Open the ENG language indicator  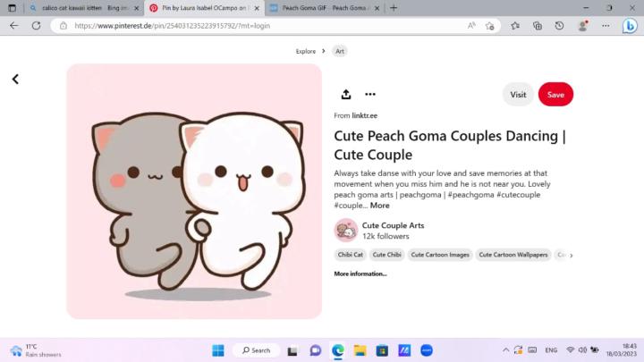click(551, 350)
